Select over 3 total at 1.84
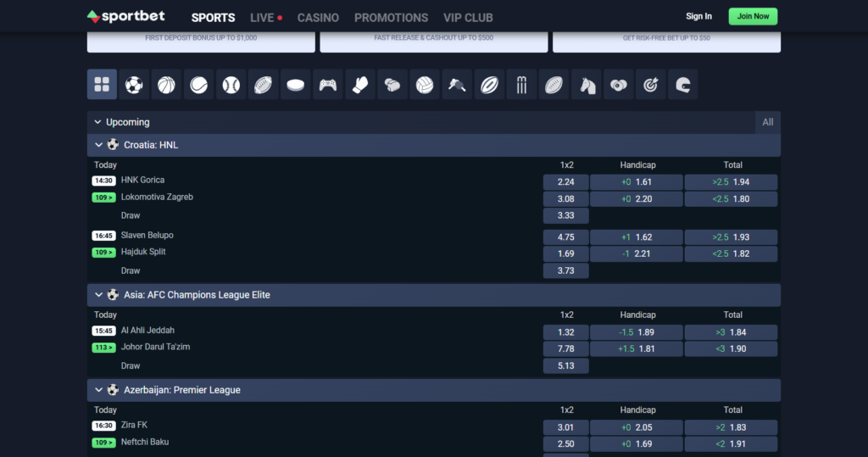Viewport: 868px width, 457px height. point(731,332)
